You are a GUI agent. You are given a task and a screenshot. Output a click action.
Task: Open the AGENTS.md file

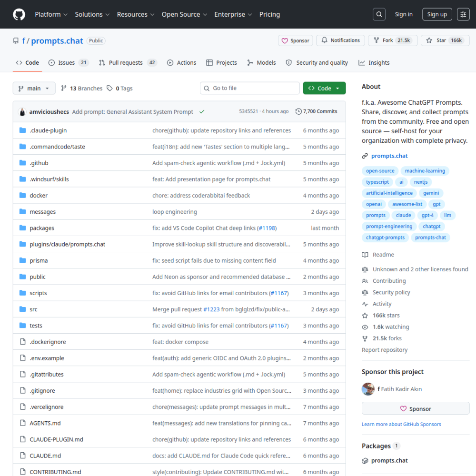point(45,423)
